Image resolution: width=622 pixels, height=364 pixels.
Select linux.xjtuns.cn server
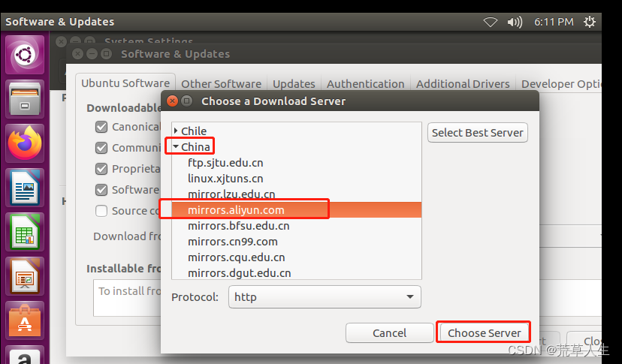coord(296,179)
